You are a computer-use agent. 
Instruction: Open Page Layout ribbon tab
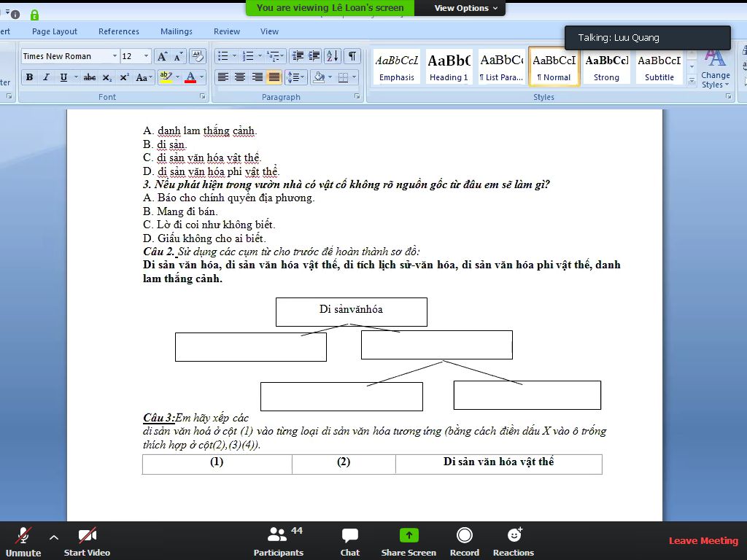54,31
